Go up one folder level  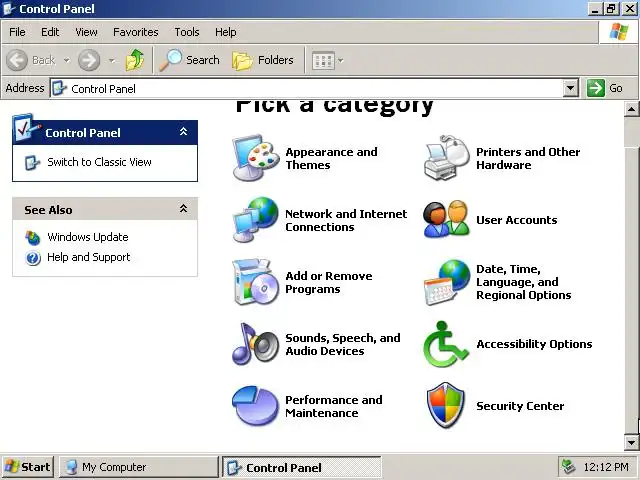click(x=135, y=60)
